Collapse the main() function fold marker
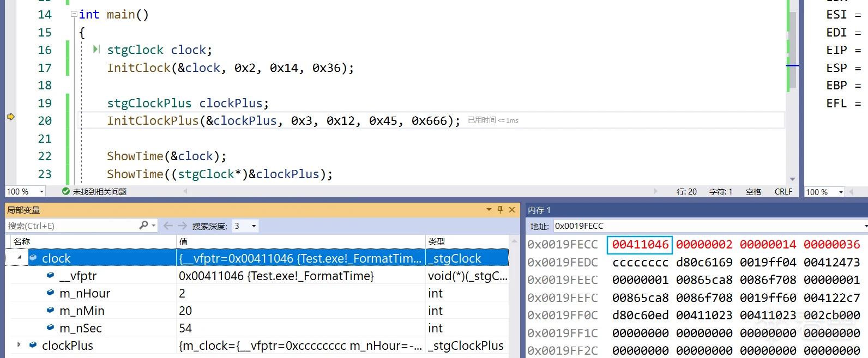Image resolution: width=868 pixels, height=358 pixels. pos(74,14)
